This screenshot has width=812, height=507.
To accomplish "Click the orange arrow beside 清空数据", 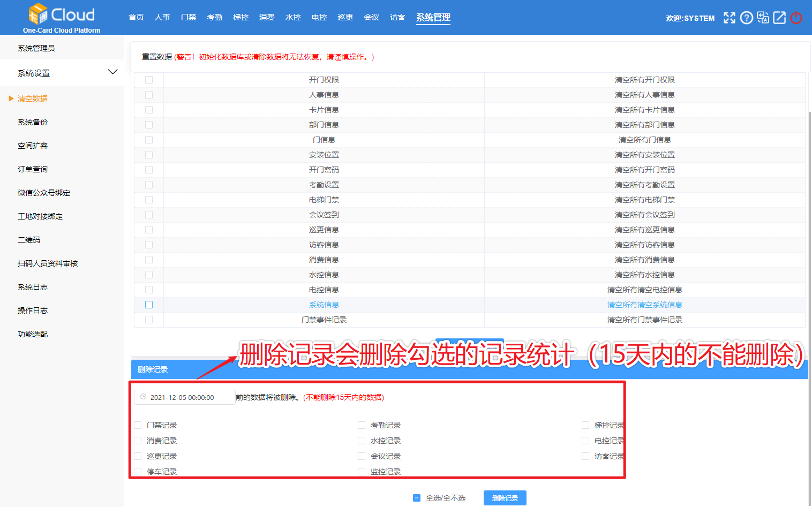I will 11,99.
